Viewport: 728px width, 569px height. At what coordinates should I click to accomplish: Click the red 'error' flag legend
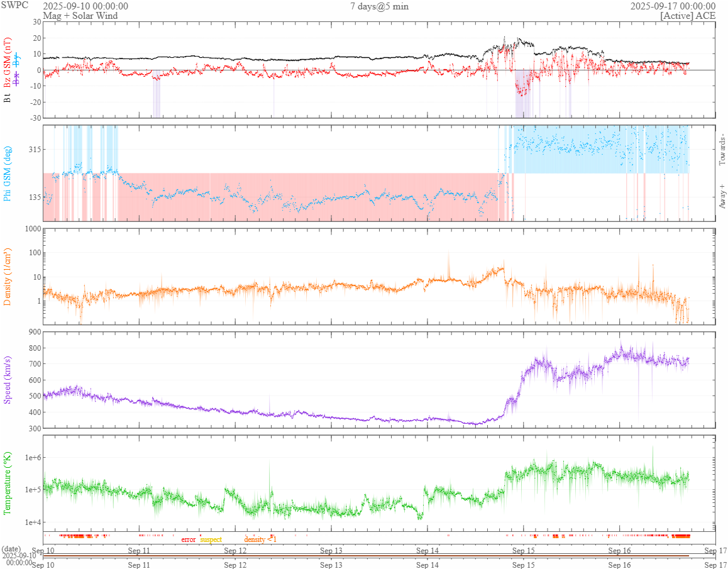tap(189, 539)
